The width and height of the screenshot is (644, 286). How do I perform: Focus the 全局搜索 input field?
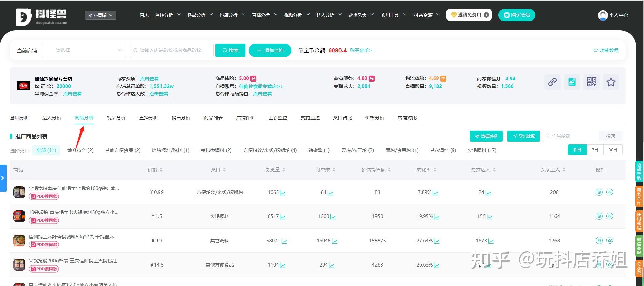click(571, 136)
